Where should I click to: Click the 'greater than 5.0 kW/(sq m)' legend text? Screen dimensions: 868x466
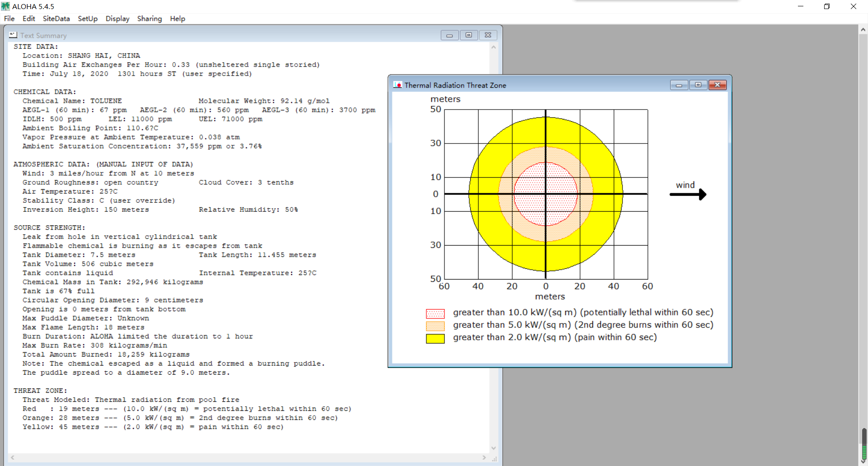[583, 325]
